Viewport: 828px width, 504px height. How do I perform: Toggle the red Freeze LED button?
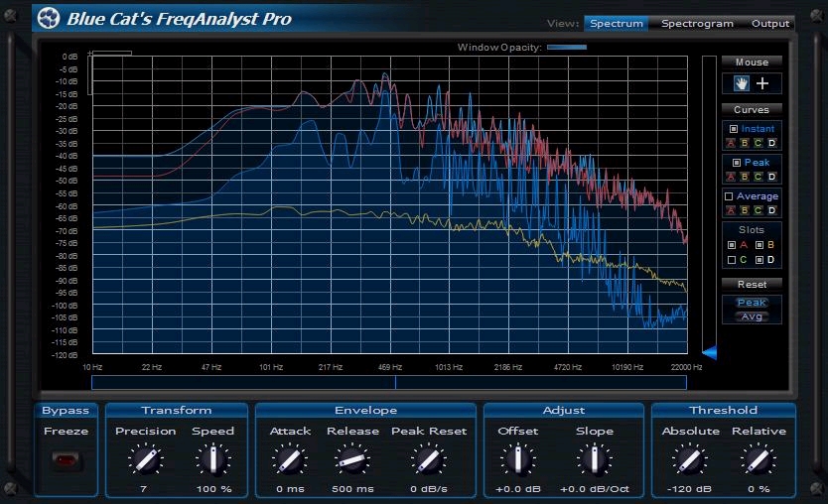[66, 460]
